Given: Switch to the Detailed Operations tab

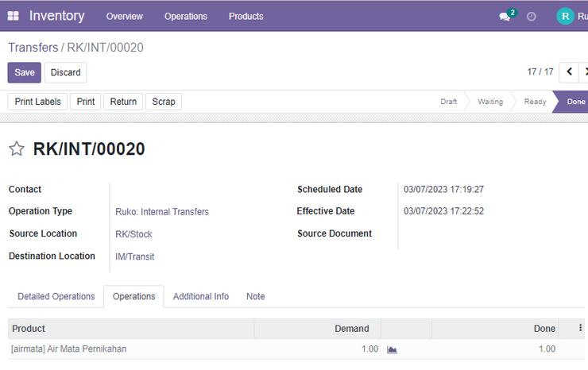Looking at the screenshot, I should pyautogui.click(x=56, y=296).
